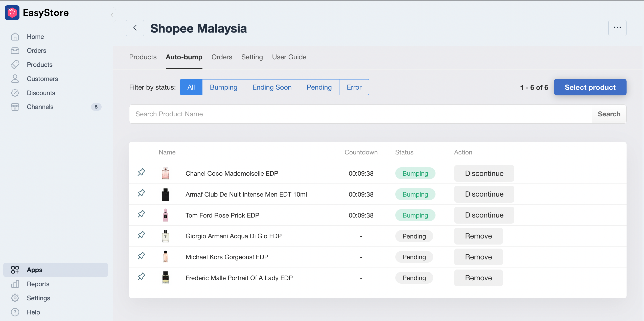The height and width of the screenshot is (321, 644).
Task: Open Giorgio Armani Acqua Di Gio thumbnail
Action: point(166,236)
